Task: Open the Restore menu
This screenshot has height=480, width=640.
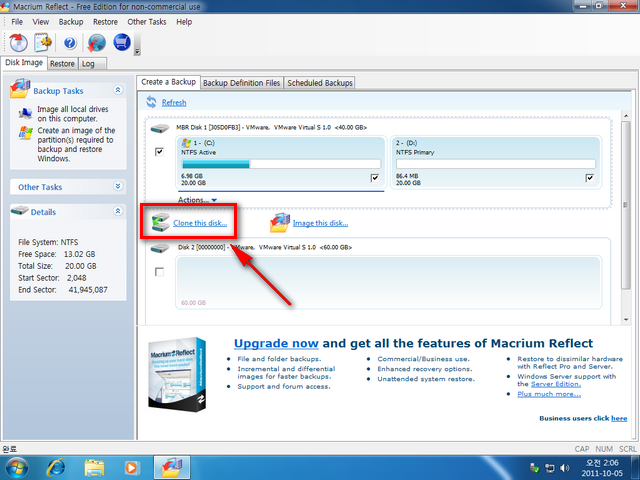Action: (105, 22)
